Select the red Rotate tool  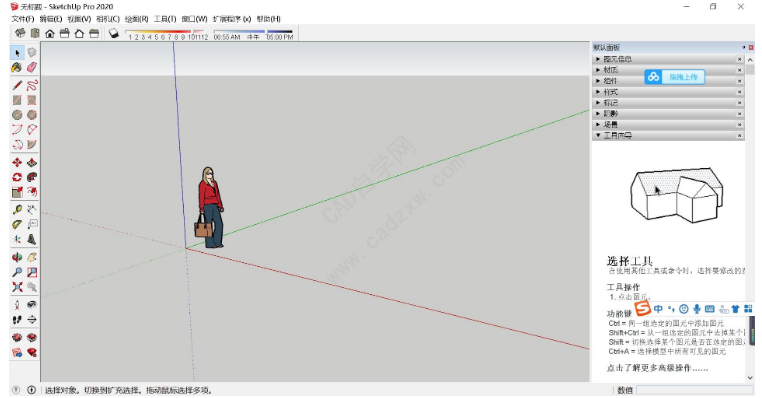(17, 177)
